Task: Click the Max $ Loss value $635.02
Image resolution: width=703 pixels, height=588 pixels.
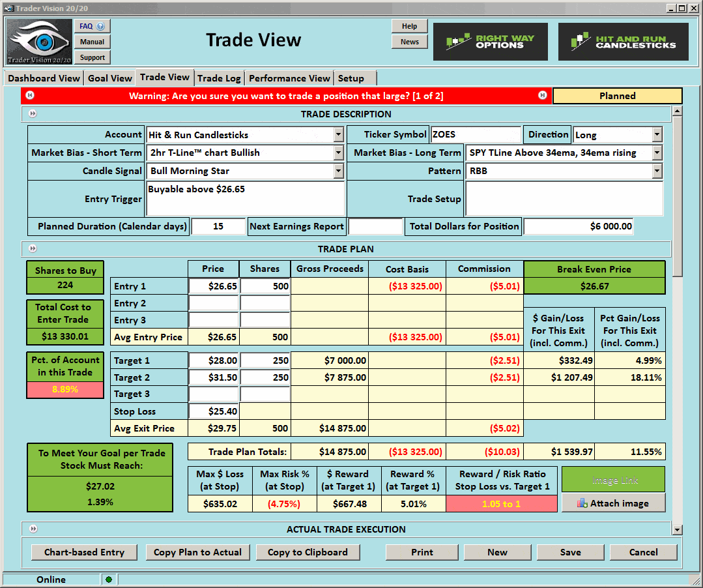Action: pos(220,504)
